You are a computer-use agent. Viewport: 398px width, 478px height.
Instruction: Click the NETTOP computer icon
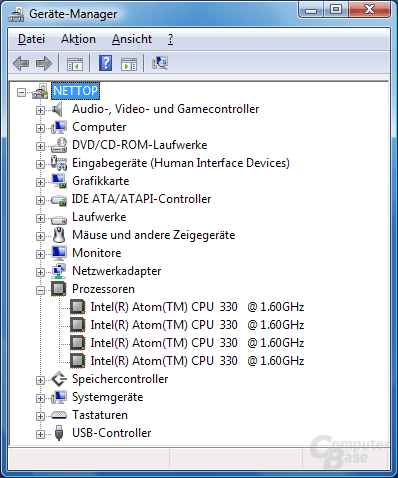point(40,91)
